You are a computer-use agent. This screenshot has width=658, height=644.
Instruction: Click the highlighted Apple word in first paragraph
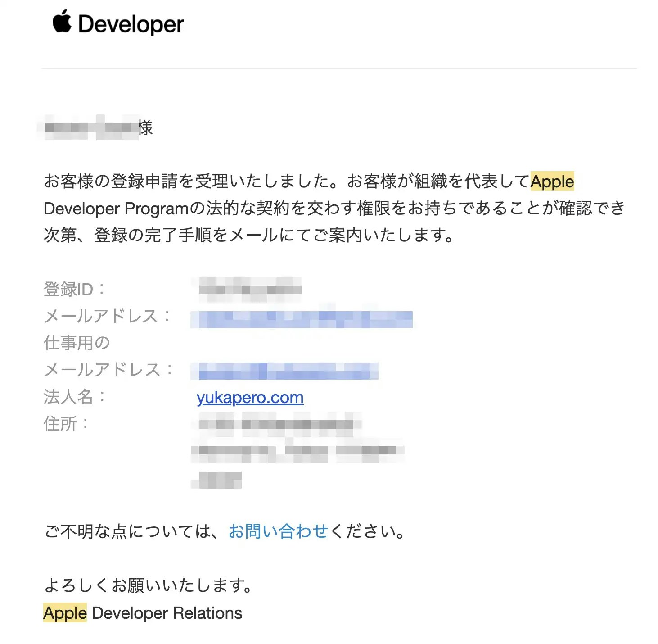click(x=552, y=181)
